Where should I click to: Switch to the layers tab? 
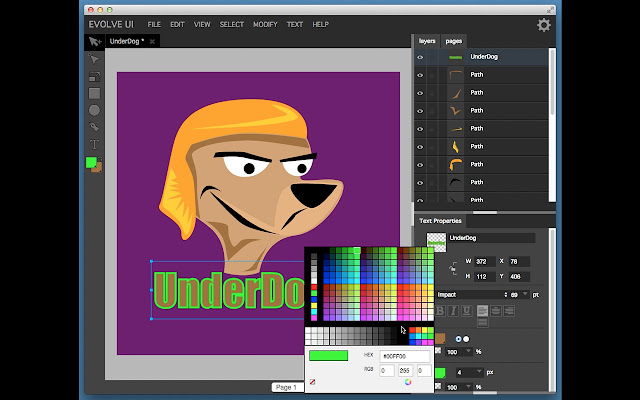427,41
